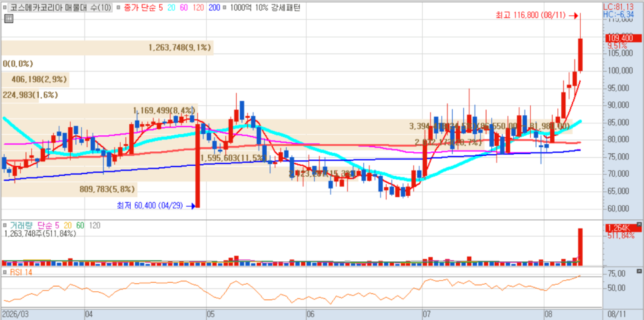
Task: Click the 최저 60,400 (04/29) low marker
Action: coord(155,205)
